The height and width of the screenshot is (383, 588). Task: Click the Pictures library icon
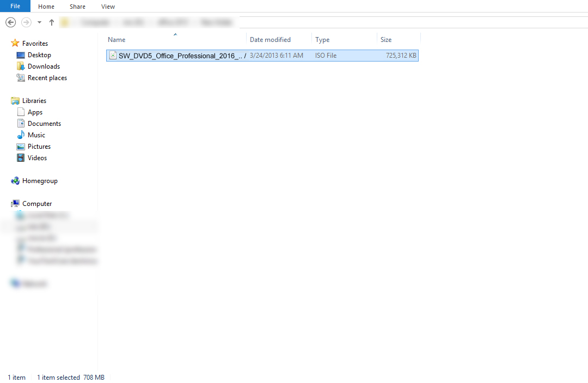(21, 147)
